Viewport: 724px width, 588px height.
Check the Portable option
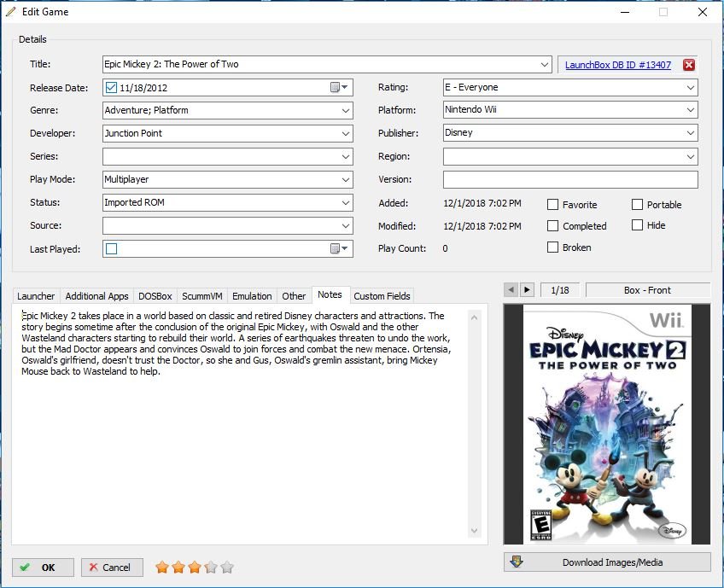point(637,205)
